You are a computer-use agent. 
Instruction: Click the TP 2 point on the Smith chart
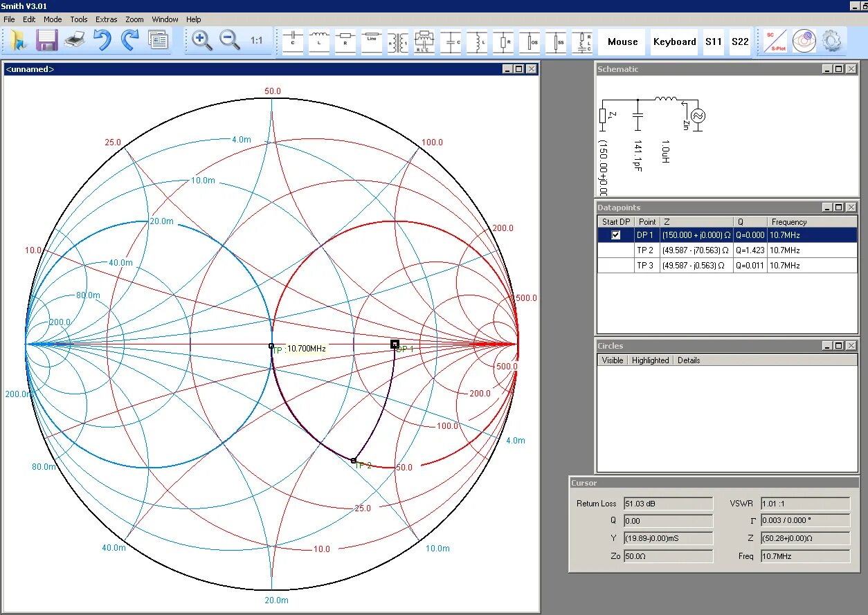point(354,460)
